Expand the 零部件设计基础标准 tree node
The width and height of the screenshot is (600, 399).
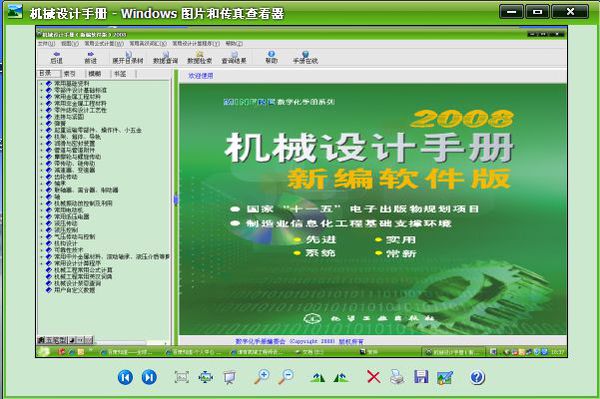coord(41,90)
